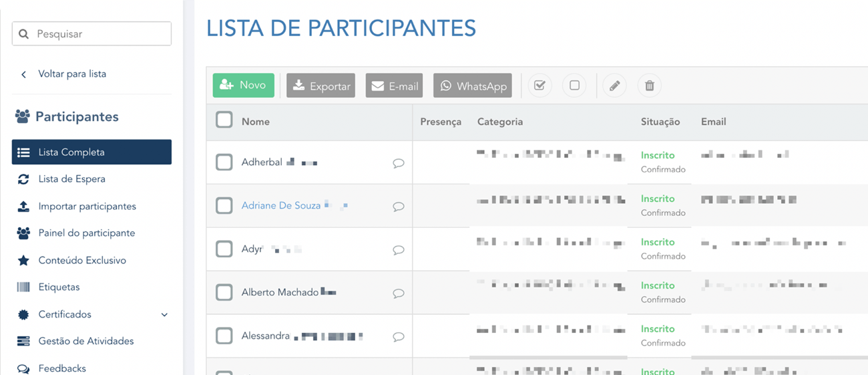
Task: Click the upload icon beside Importar participantes
Action: click(x=23, y=207)
